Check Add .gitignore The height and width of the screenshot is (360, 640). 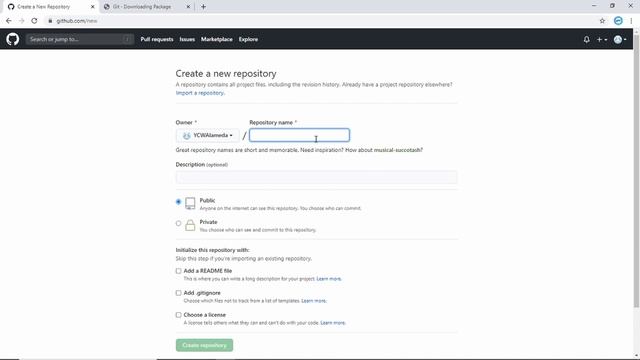pyautogui.click(x=178, y=293)
